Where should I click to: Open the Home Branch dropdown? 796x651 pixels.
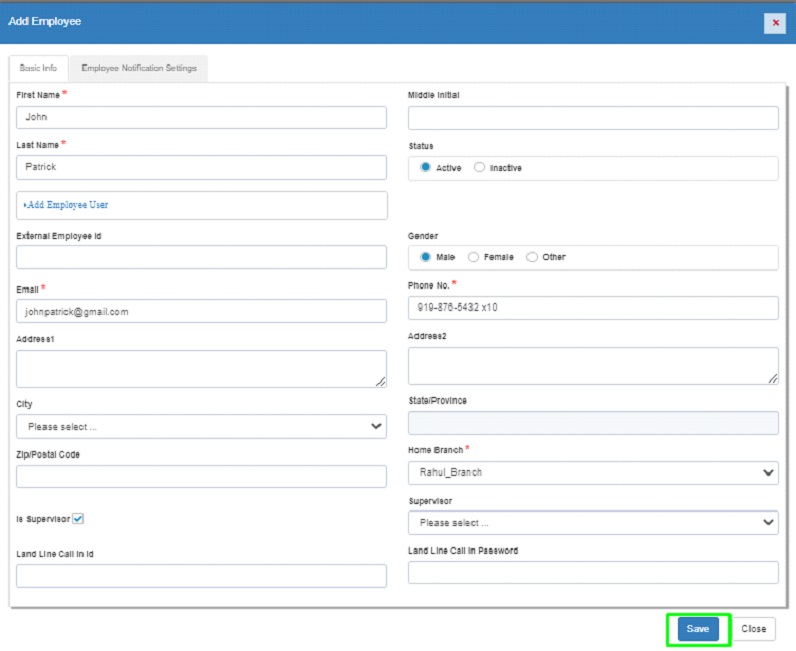coord(592,472)
